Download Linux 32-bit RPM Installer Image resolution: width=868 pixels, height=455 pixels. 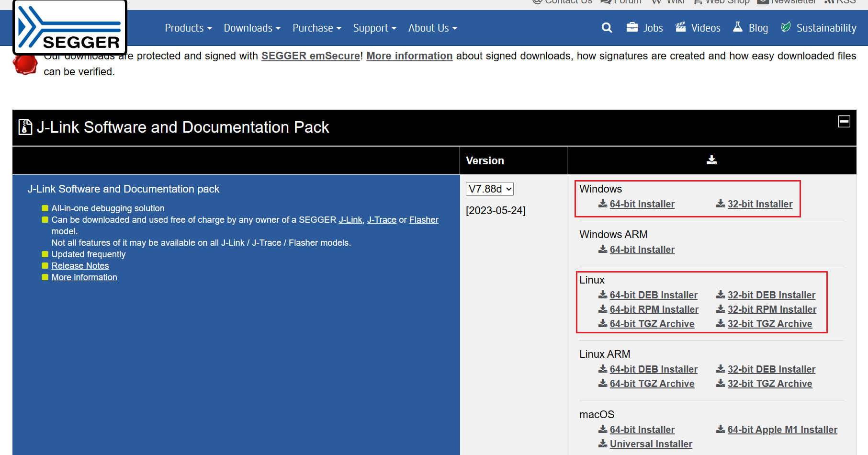[772, 309]
